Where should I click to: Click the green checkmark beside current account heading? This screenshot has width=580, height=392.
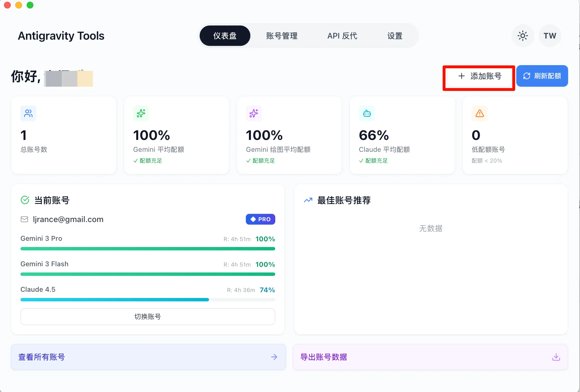25,200
